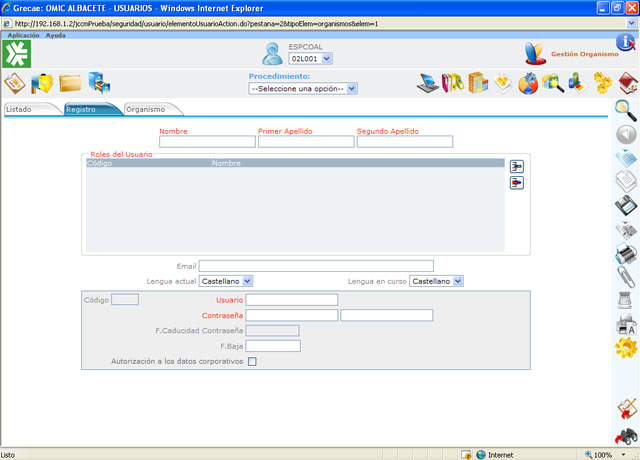Click into the F.Baja date field

tap(273, 346)
